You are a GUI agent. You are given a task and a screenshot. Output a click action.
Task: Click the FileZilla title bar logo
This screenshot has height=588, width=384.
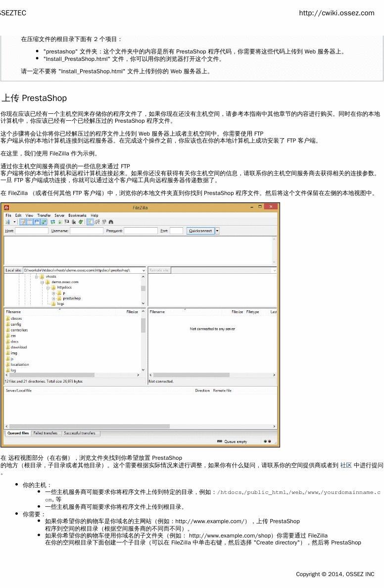7,207
